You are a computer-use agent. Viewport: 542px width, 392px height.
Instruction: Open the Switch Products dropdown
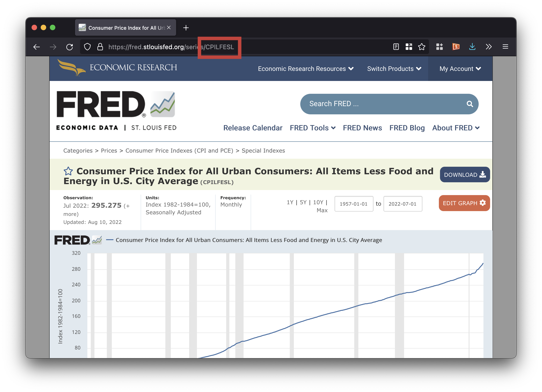click(394, 69)
